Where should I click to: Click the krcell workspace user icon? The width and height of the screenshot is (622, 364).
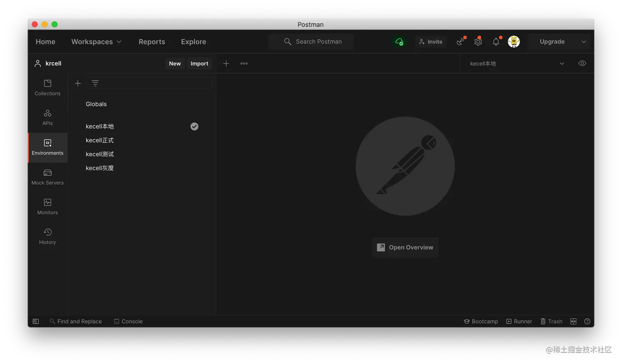(38, 63)
